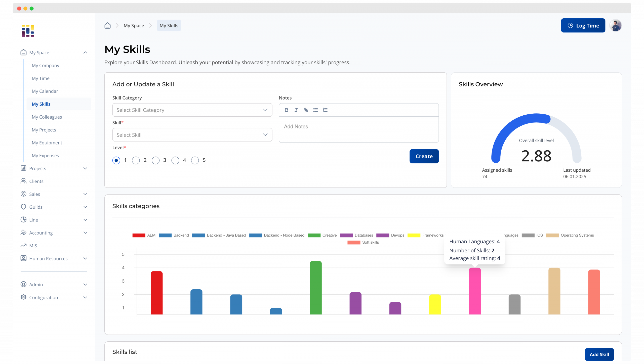Viewport: 644px width, 364px height.
Task: Expand the Sales section chevron
Action: [85, 194]
